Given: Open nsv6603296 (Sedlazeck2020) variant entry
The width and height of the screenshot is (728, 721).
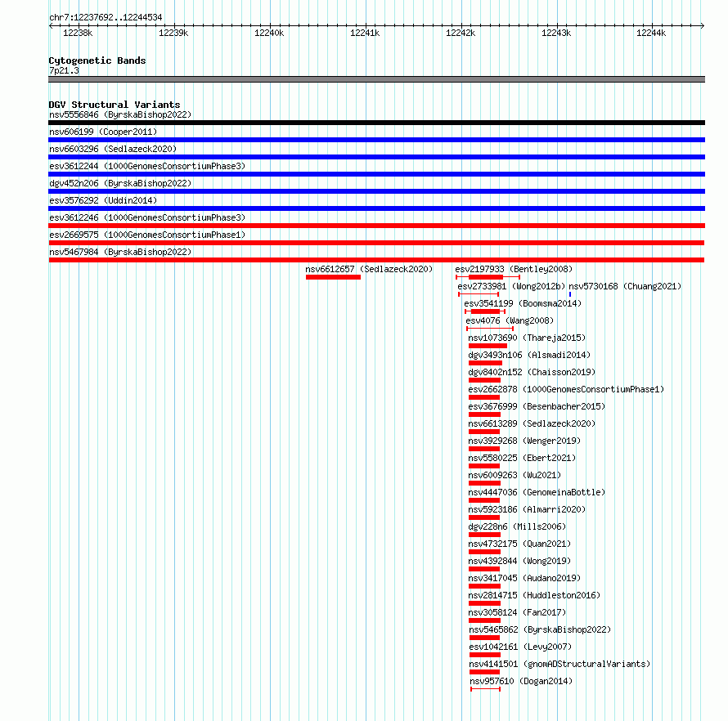Looking at the screenshot, I should pyautogui.click(x=113, y=149).
